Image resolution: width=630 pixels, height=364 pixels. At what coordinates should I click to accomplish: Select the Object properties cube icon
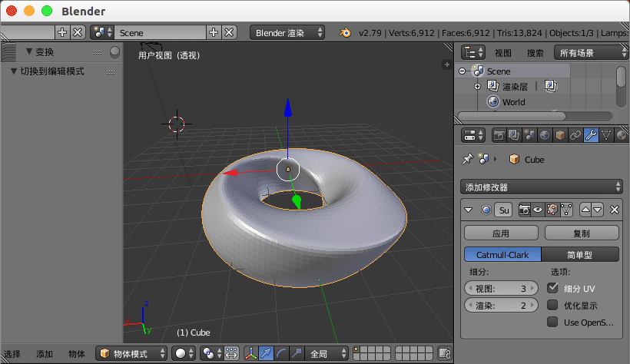(560, 136)
